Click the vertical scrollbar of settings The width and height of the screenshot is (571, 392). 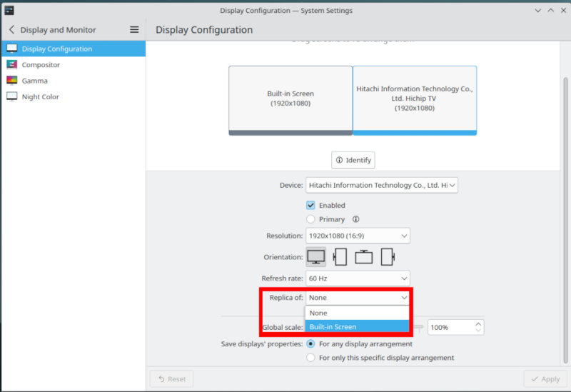[x=565, y=221]
